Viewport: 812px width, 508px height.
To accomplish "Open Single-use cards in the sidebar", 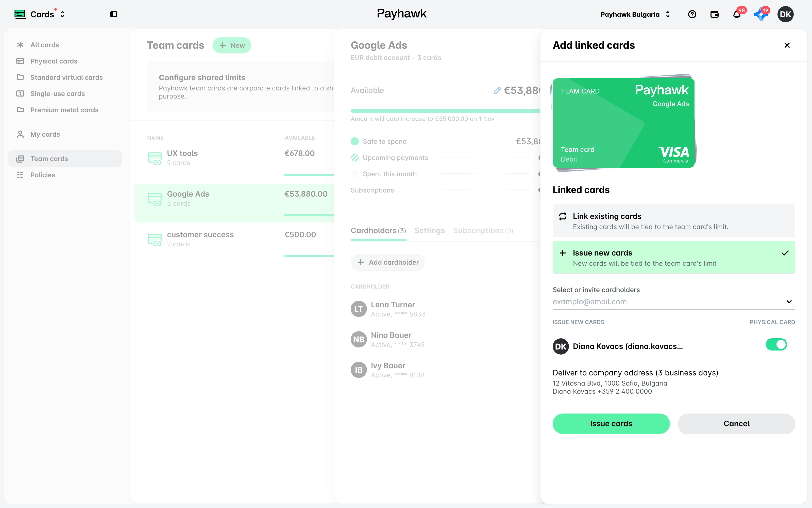I will point(65,94).
